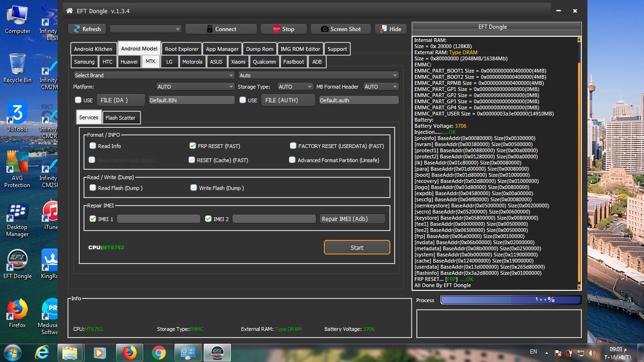Enable USE checkbox for AUTH file
The image size is (644, 362).
tap(243, 100)
